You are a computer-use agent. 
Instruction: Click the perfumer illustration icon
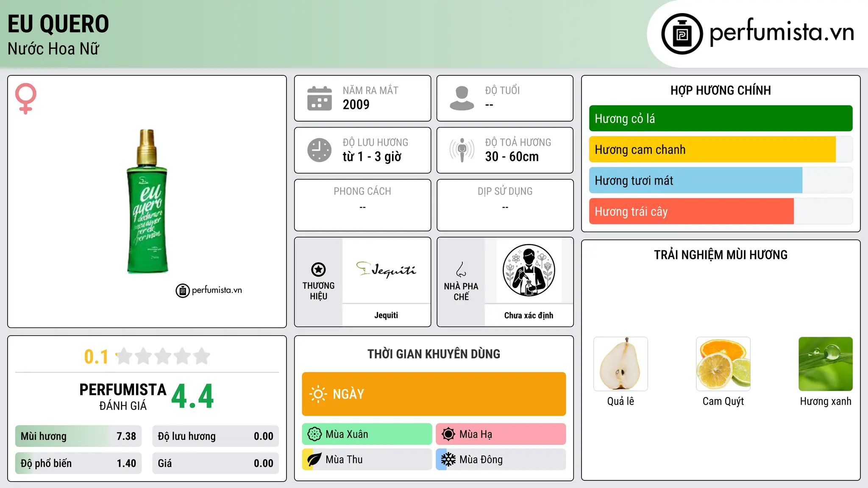coord(529,270)
